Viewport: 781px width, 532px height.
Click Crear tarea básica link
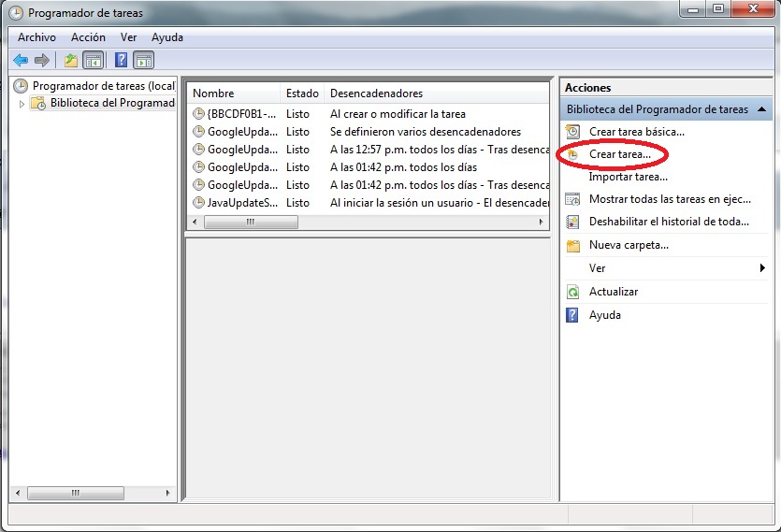pyautogui.click(x=636, y=132)
